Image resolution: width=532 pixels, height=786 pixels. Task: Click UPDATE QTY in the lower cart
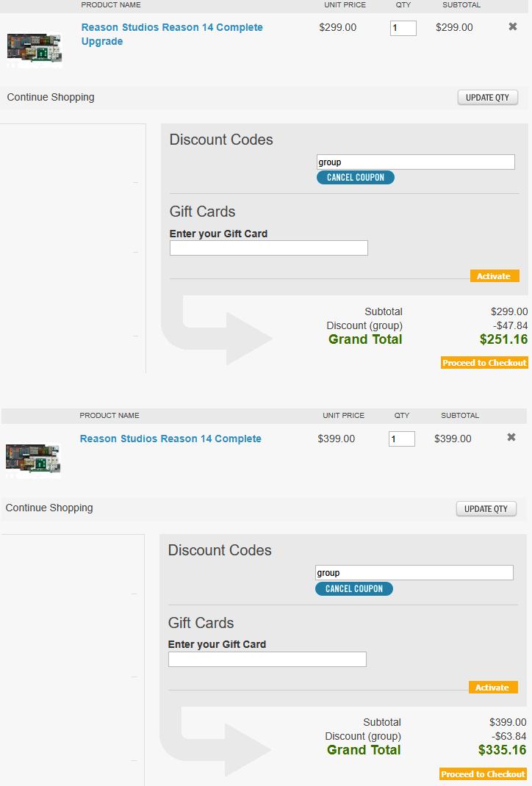486,508
